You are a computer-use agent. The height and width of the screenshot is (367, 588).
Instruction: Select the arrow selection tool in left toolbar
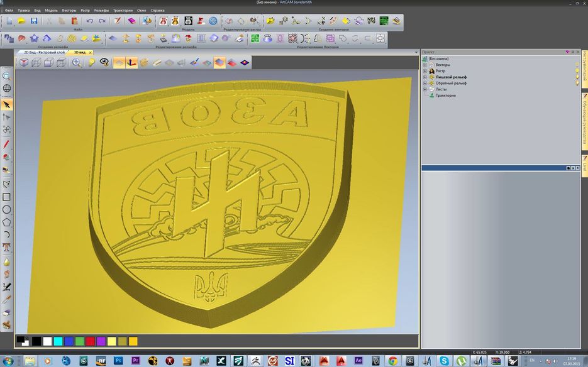7,104
